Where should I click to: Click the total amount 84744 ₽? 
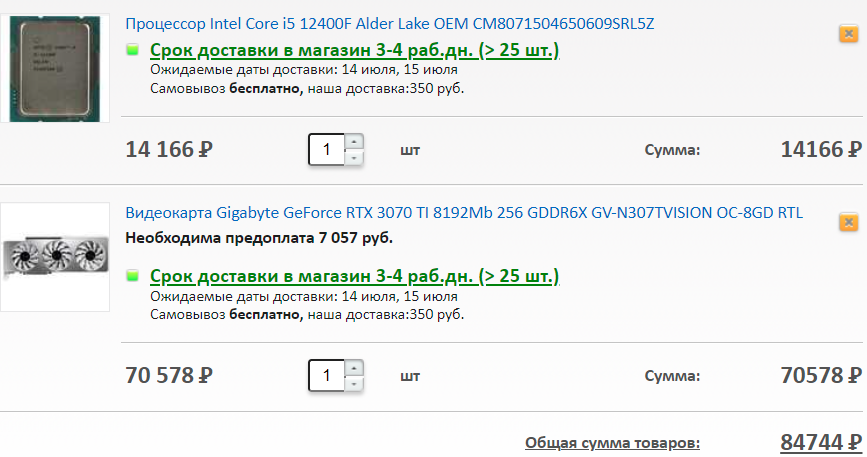[820, 442]
